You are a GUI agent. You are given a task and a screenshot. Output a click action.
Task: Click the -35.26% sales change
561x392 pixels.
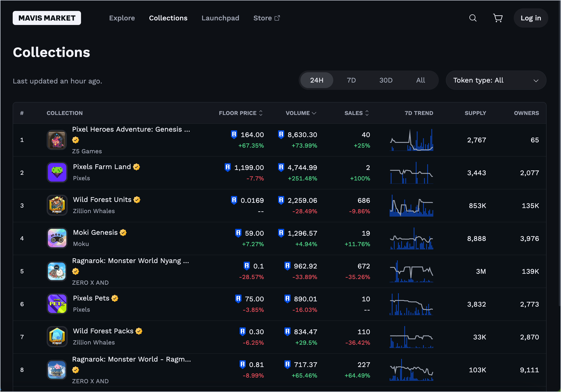tap(357, 277)
